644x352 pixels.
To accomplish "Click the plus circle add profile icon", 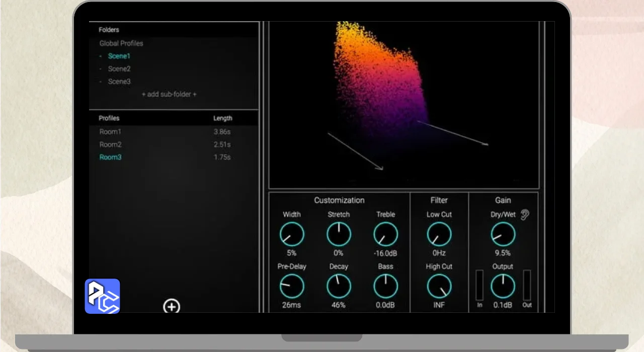I will 172,306.
